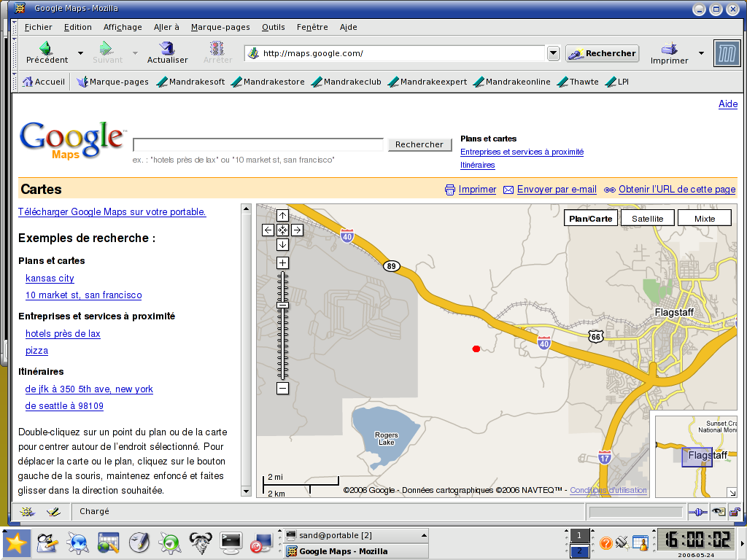Click the Accueil home bookmark
The height and width of the screenshot is (560, 747).
click(43, 82)
